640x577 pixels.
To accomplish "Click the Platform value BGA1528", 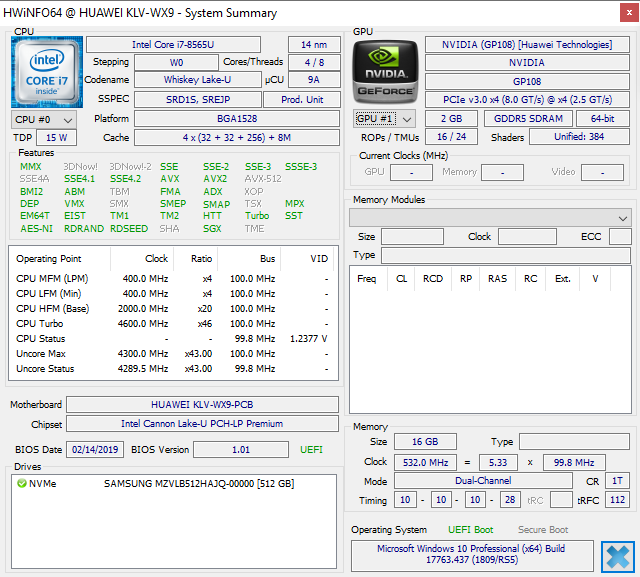I will pyautogui.click(x=237, y=118).
